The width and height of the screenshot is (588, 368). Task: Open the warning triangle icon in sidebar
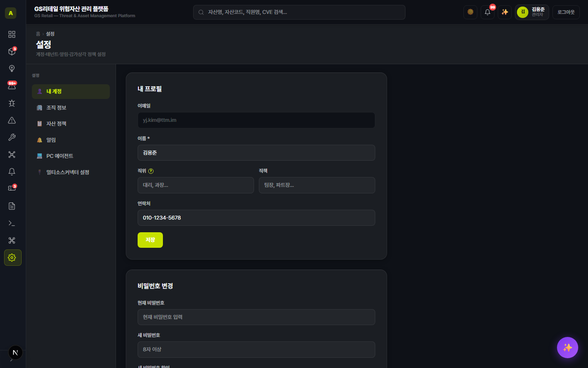click(12, 120)
